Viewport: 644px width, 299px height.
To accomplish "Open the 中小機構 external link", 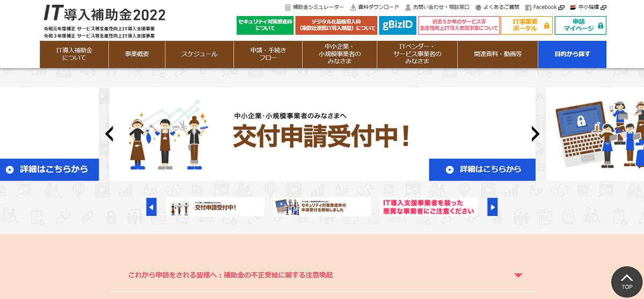I will 588,8.
